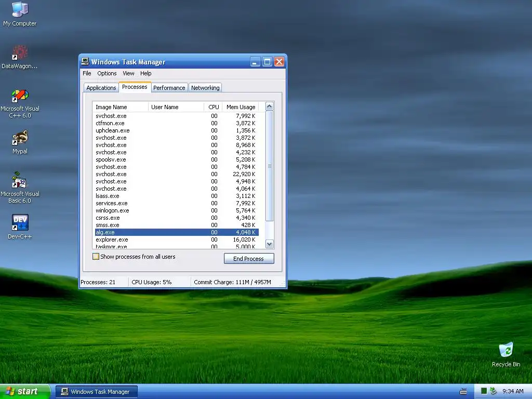Image resolution: width=532 pixels, height=399 pixels.
Task: Select the lsass.exe process row
Action: 177,196
